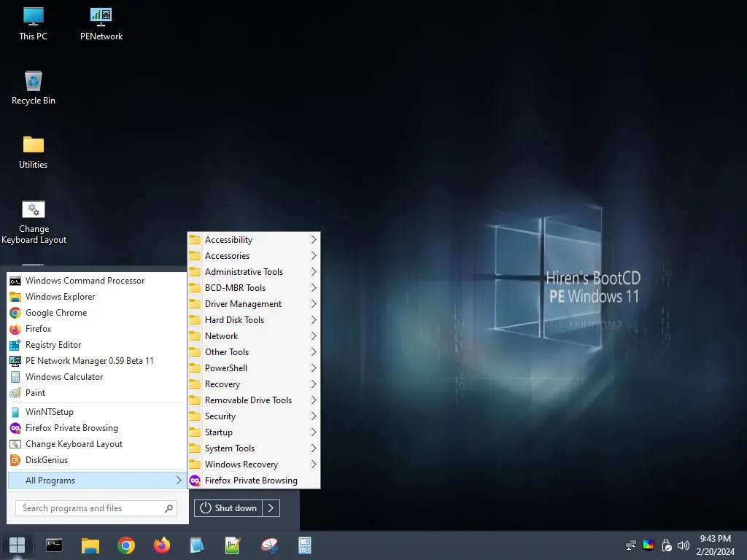Open the notepad icon on taskbar

coord(197,545)
